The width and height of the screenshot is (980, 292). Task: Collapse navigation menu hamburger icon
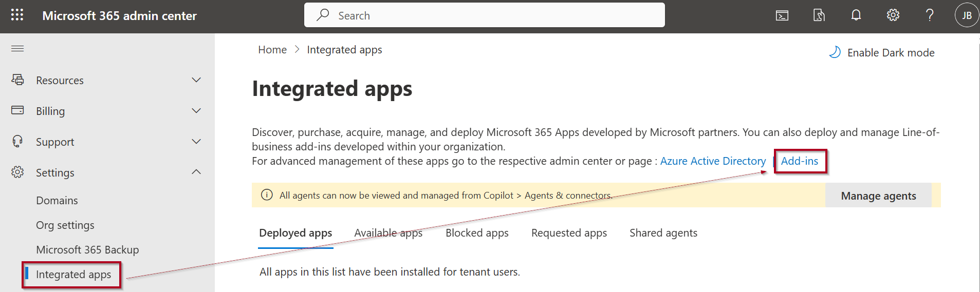pyautogui.click(x=17, y=48)
